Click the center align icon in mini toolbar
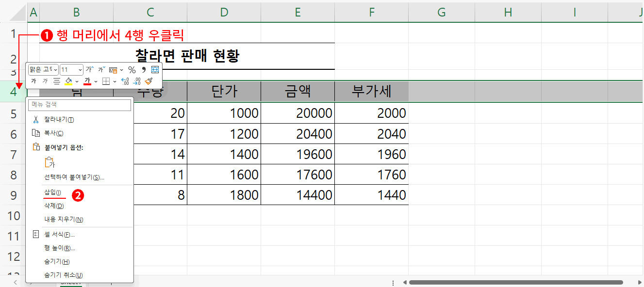644x287 pixels. (x=56, y=81)
